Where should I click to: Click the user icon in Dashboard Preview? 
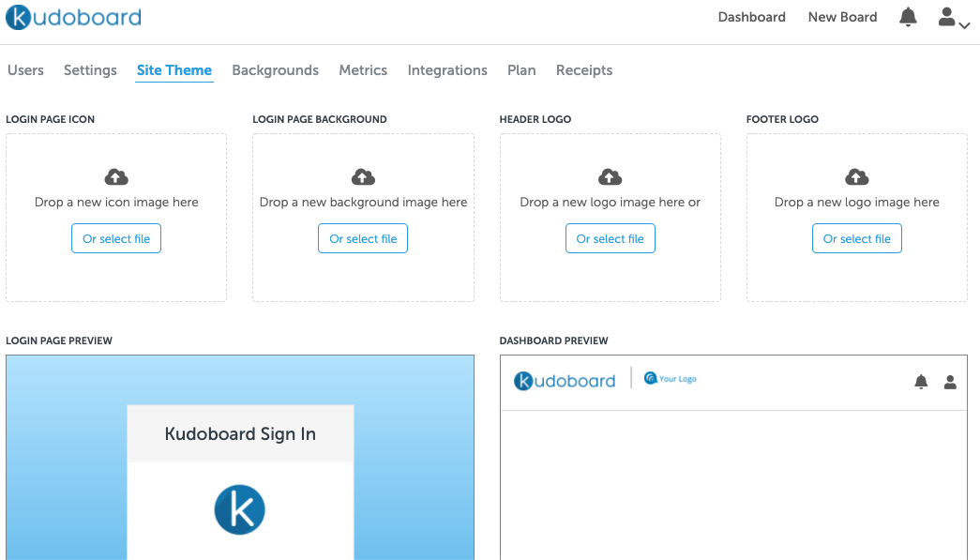[x=950, y=382]
